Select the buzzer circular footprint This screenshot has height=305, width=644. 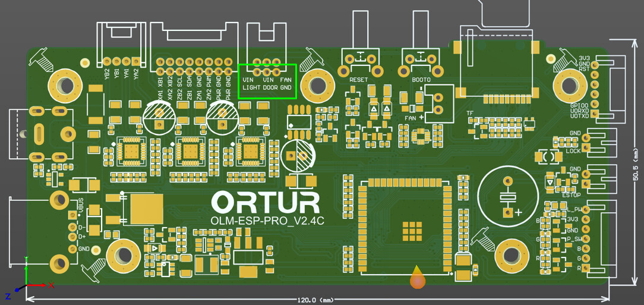click(x=509, y=196)
